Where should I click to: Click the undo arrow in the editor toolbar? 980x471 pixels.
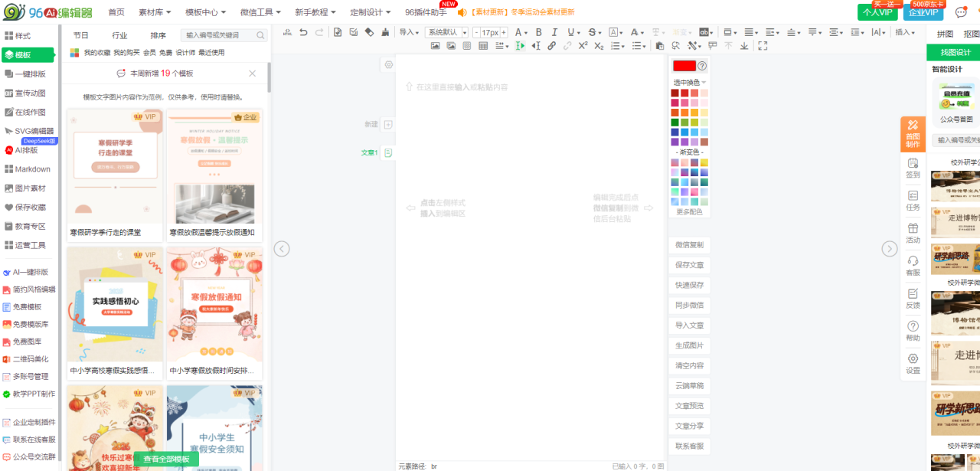pyautogui.click(x=303, y=32)
